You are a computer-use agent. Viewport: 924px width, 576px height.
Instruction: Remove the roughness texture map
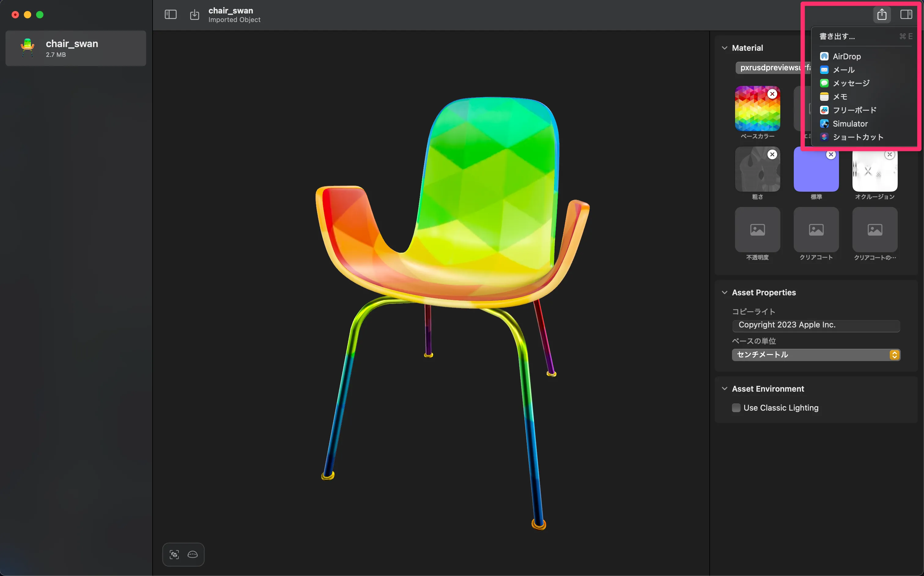click(x=772, y=154)
